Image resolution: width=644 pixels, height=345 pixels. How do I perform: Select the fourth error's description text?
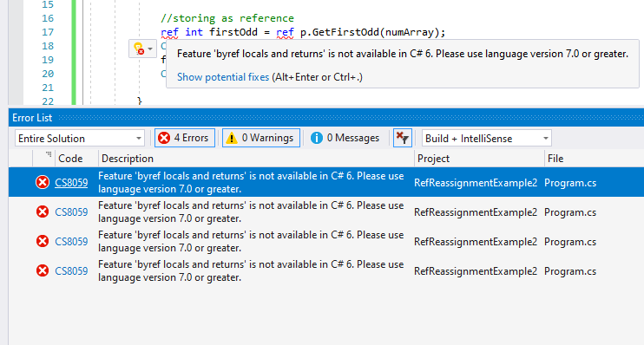[x=251, y=271]
